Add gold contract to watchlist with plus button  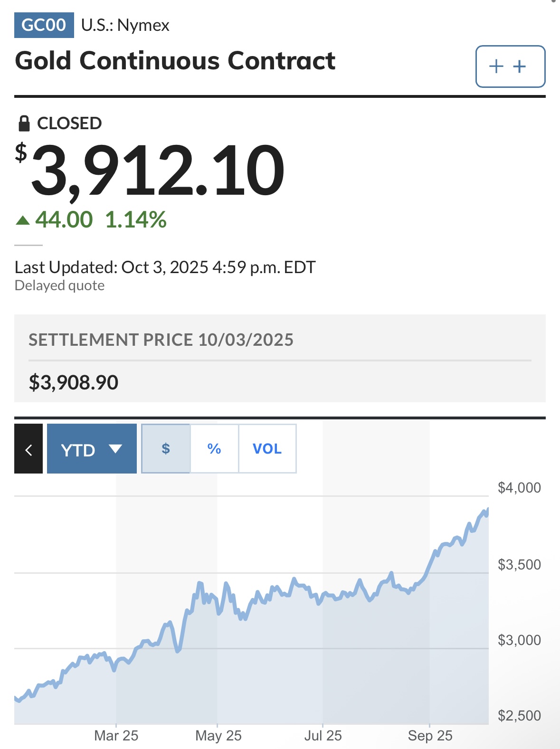click(x=510, y=66)
